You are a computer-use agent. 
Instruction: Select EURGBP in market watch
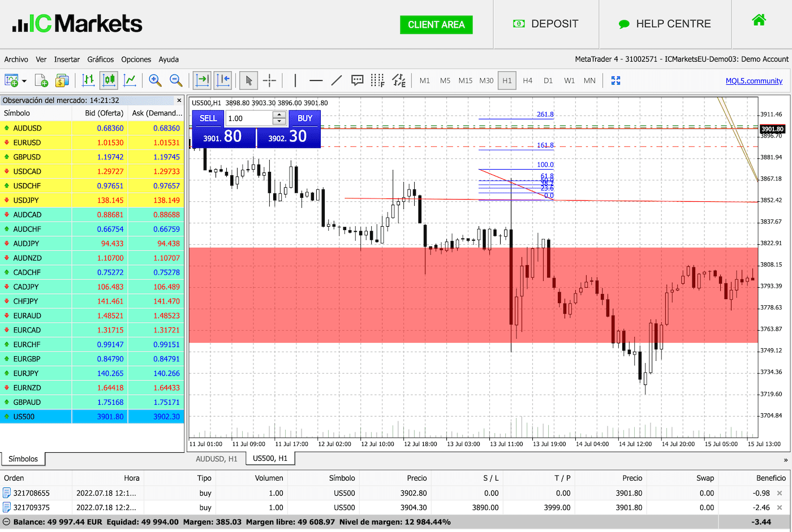(x=92, y=359)
